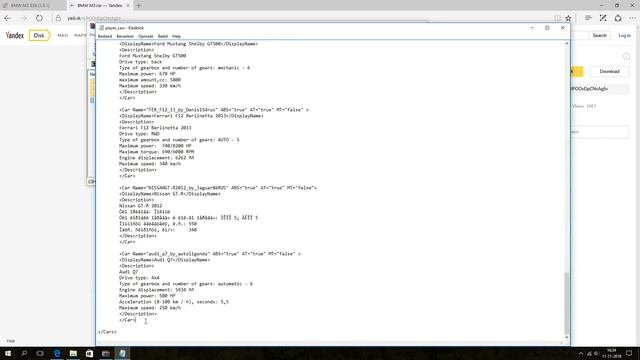Click the Yandex logo
This screenshot has height=360, width=640.
point(15,36)
